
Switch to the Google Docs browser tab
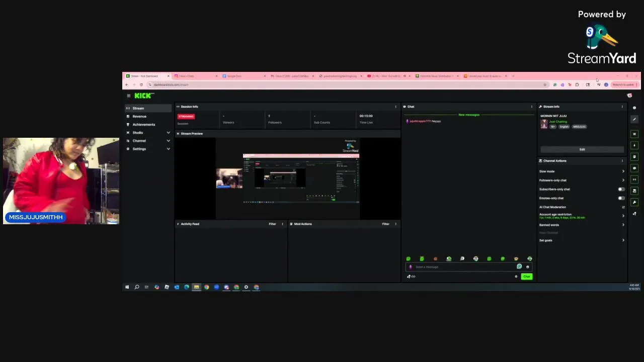244,76
